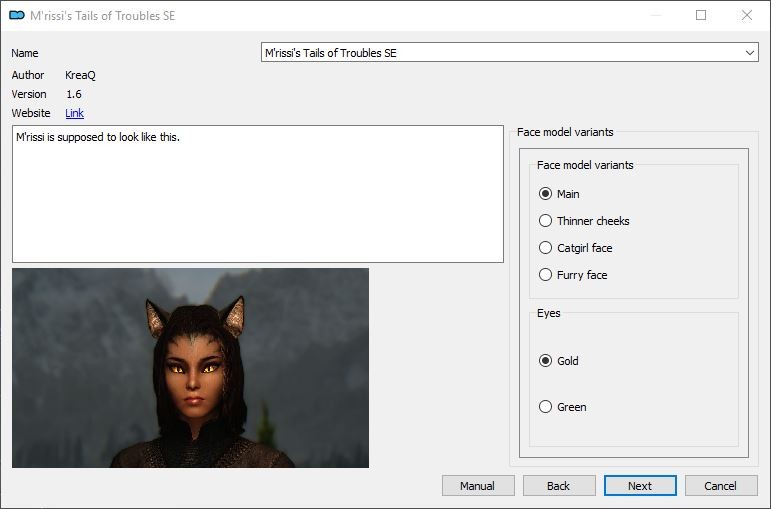Click the Eyes group label
Viewport: 771px width, 509px height.
click(549, 313)
